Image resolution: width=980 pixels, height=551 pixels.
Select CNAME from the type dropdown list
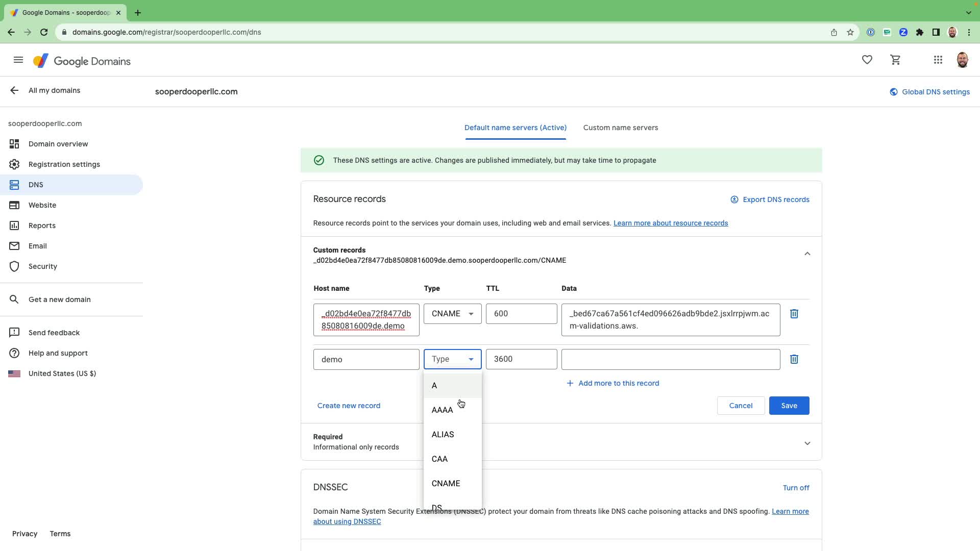pyautogui.click(x=446, y=483)
